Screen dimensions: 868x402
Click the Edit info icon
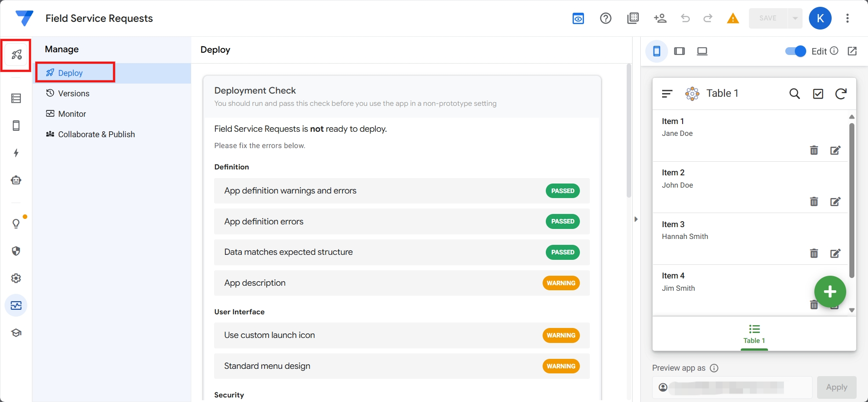(x=834, y=51)
